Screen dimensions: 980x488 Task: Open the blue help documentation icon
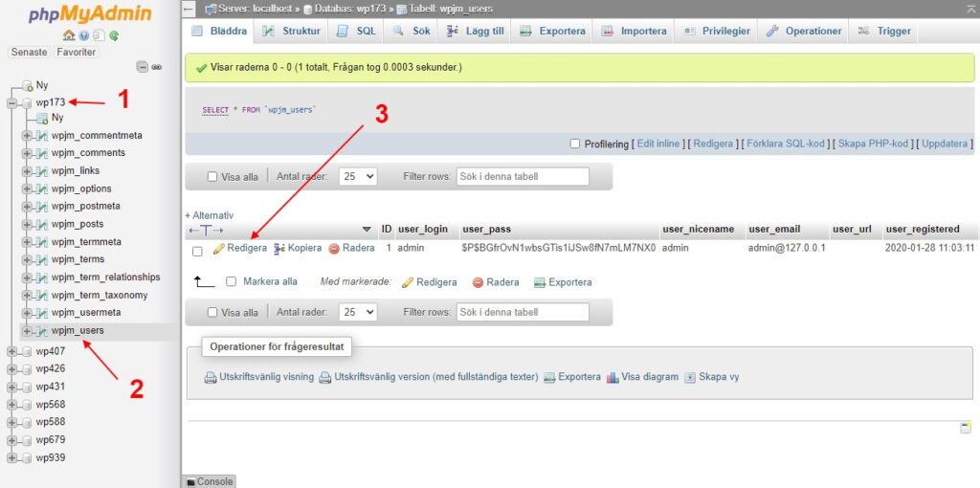point(84,35)
